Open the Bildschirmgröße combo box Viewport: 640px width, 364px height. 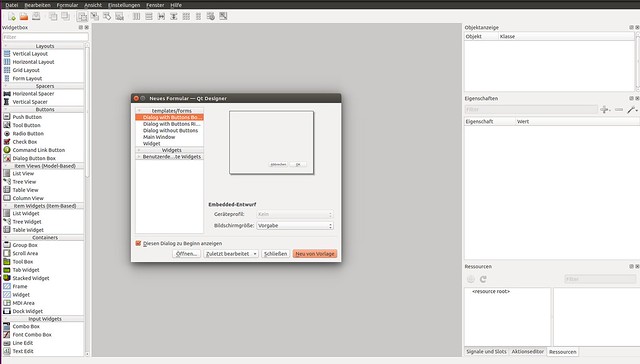click(295, 226)
